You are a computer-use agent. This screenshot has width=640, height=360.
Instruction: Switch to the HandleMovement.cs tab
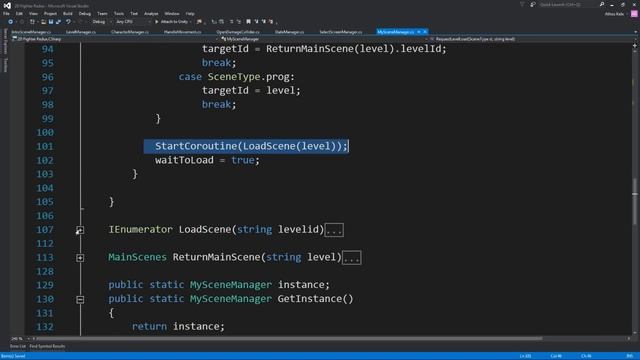click(x=182, y=32)
